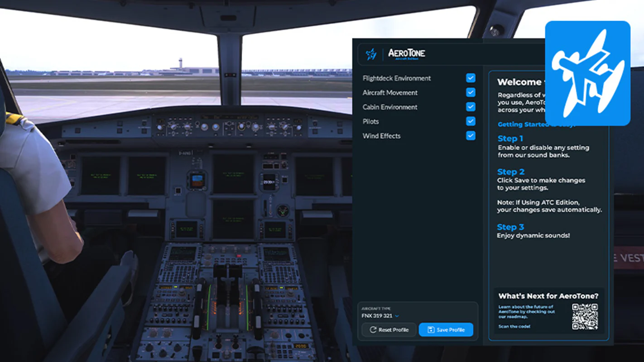Click the "Enjoy dynamic sounds!" text
This screenshot has width=644, height=362.
pyautogui.click(x=533, y=235)
